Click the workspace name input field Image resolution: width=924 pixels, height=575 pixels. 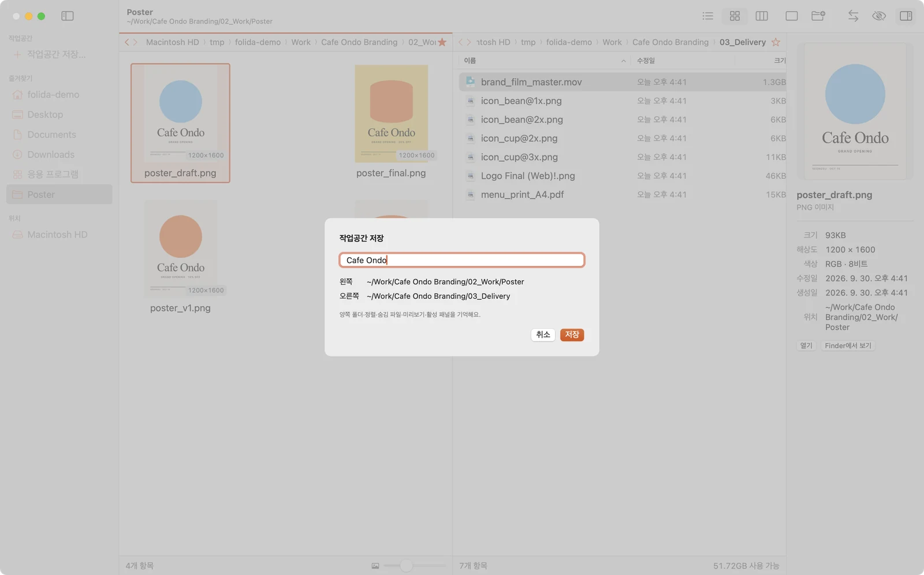(x=462, y=260)
